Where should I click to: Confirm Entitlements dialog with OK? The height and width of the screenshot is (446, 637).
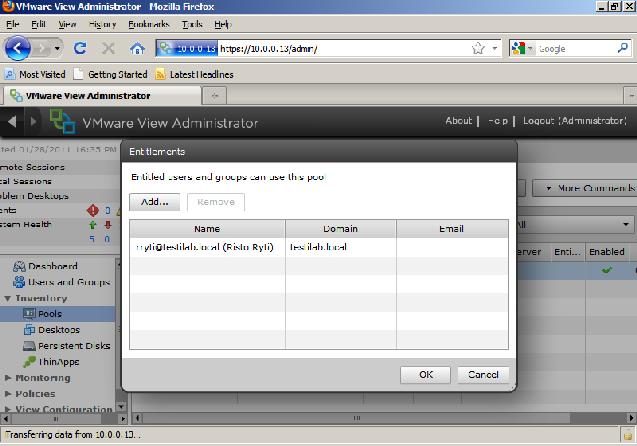coord(425,375)
